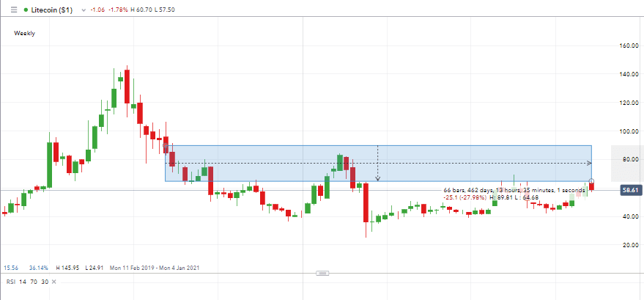Click the vertical dashed arrow's bottom arrowhead
Image resolution: width=644 pixels, height=300 pixels.
[377, 178]
